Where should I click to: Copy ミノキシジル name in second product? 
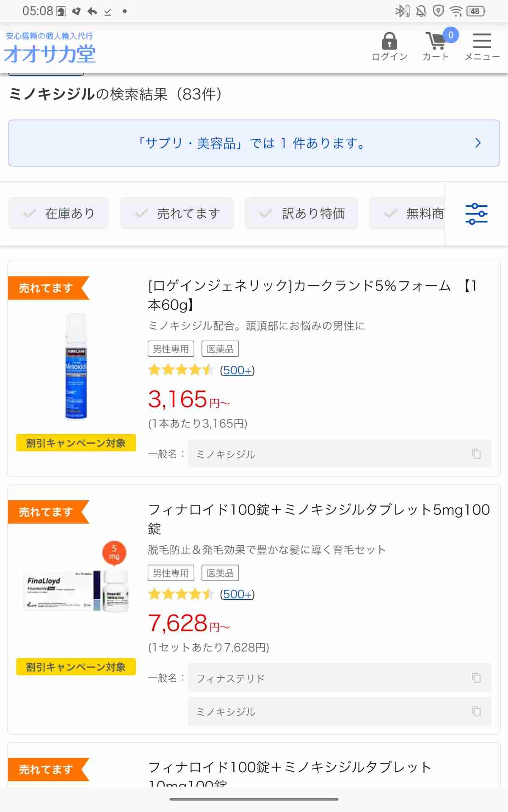[x=476, y=711]
